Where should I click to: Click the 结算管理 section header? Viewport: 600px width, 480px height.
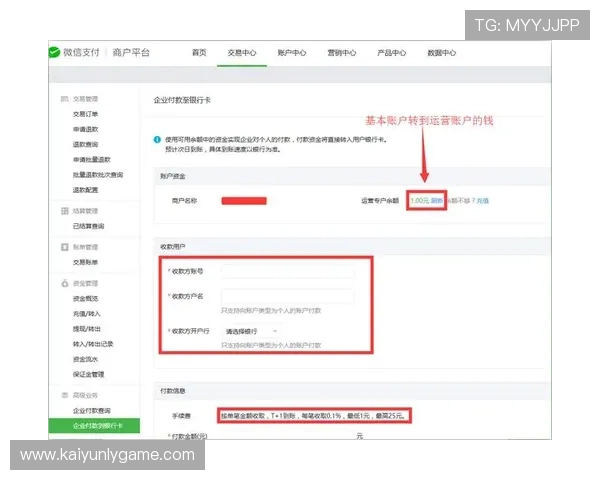point(85,211)
